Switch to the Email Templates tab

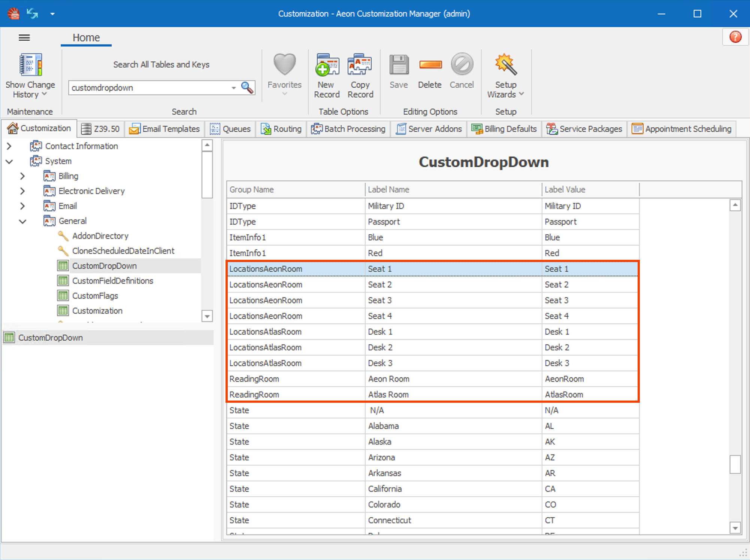pos(165,129)
